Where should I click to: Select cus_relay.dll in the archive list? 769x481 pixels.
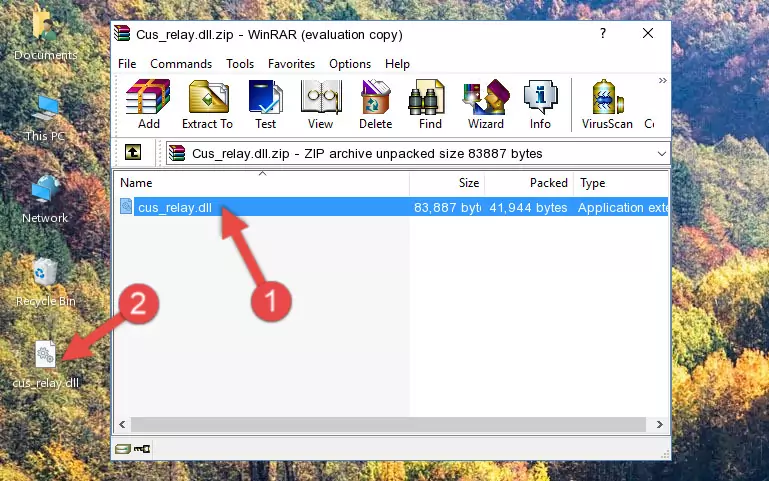tap(175, 207)
